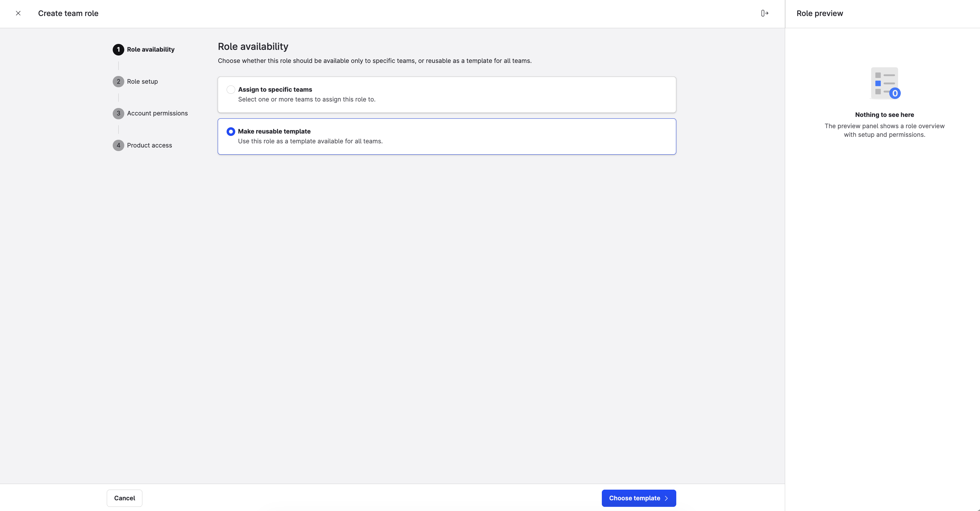Click the Nothing to see here text
Screen dimensions: 980x511
[884, 115]
